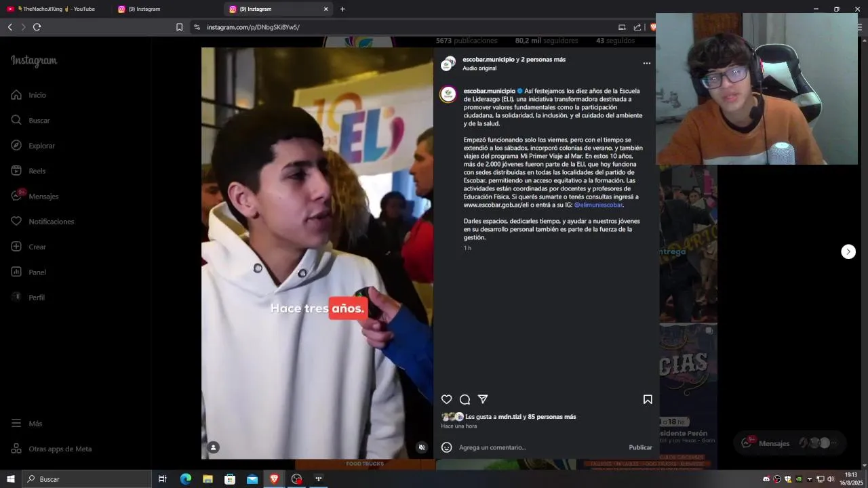This screenshot has height=488, width=868.
Task: Close the active Instagram tab
Action: (x=325, y=9)
